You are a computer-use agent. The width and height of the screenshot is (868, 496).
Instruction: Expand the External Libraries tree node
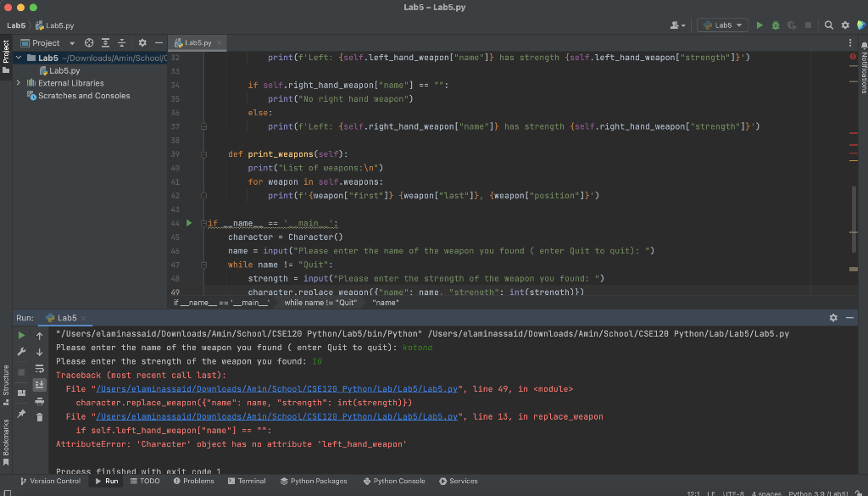pos(19,83)
